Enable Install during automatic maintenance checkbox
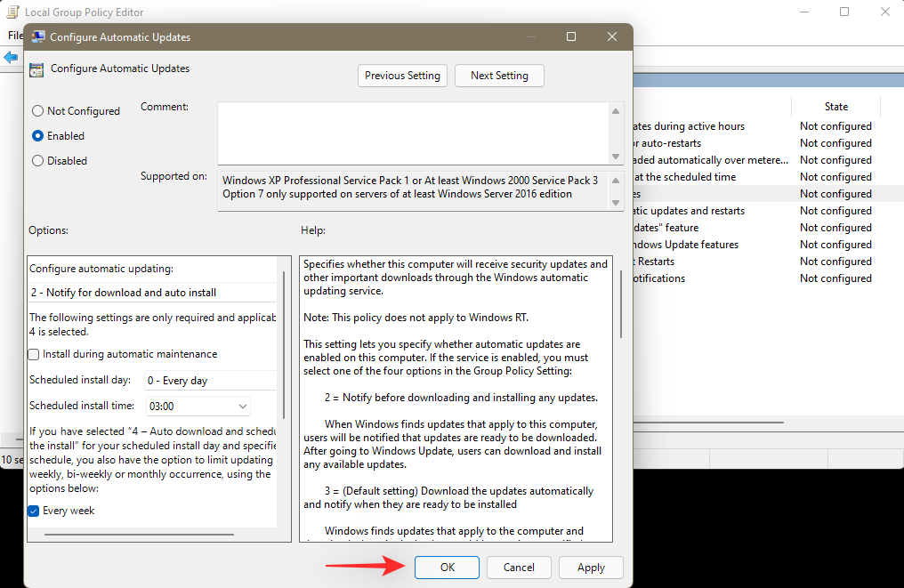 pos(35,354)
